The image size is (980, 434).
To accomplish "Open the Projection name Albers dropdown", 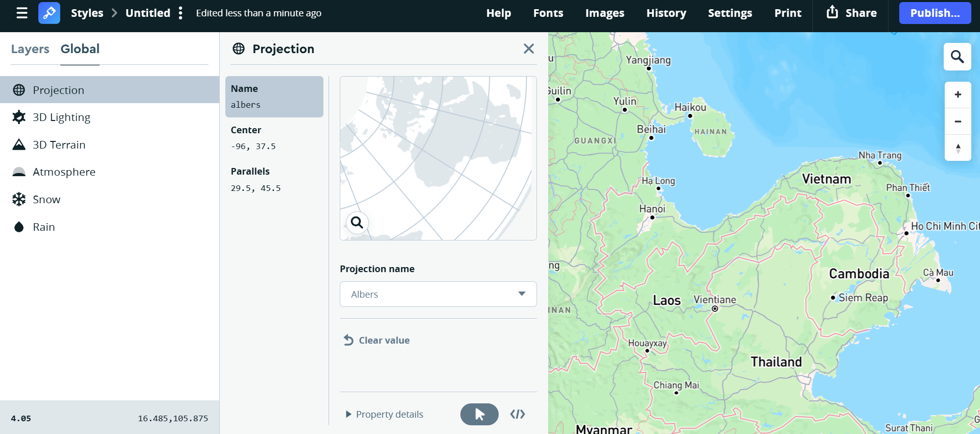I will coord(438,294).
